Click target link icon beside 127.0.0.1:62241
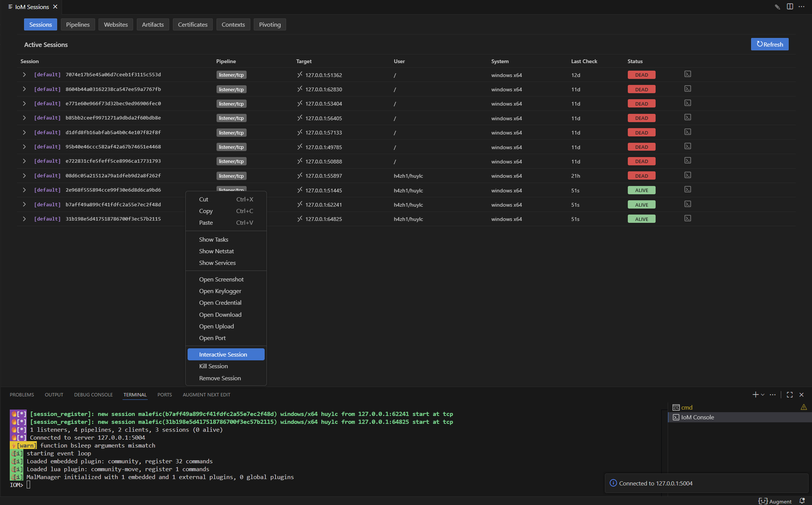This screenshot has width=812, height=505. pos(300,204)
